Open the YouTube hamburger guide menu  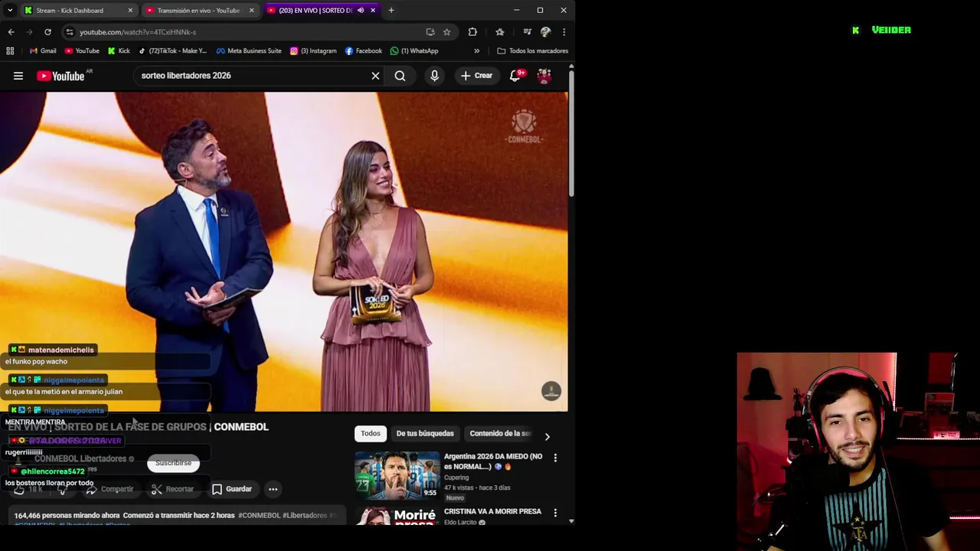coord(18,76)
